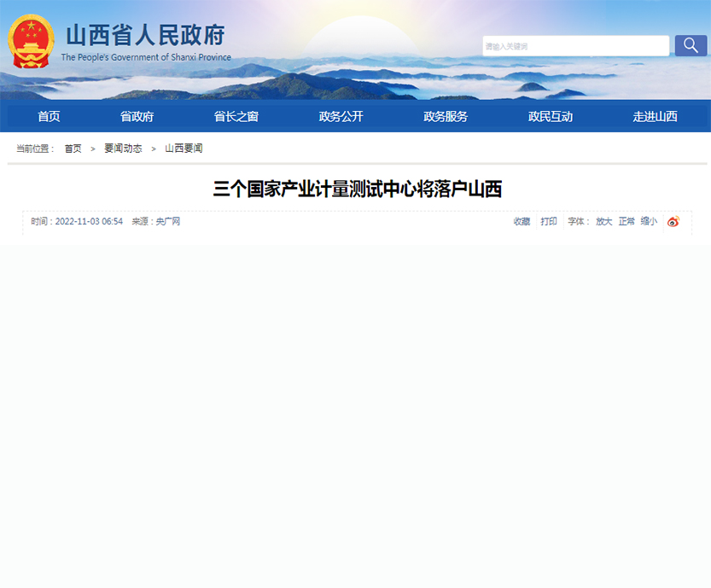This screenshot has width=711, height=588.
Task: Click 首页 in the breadcrumb trail
Action: click(73, 148)
